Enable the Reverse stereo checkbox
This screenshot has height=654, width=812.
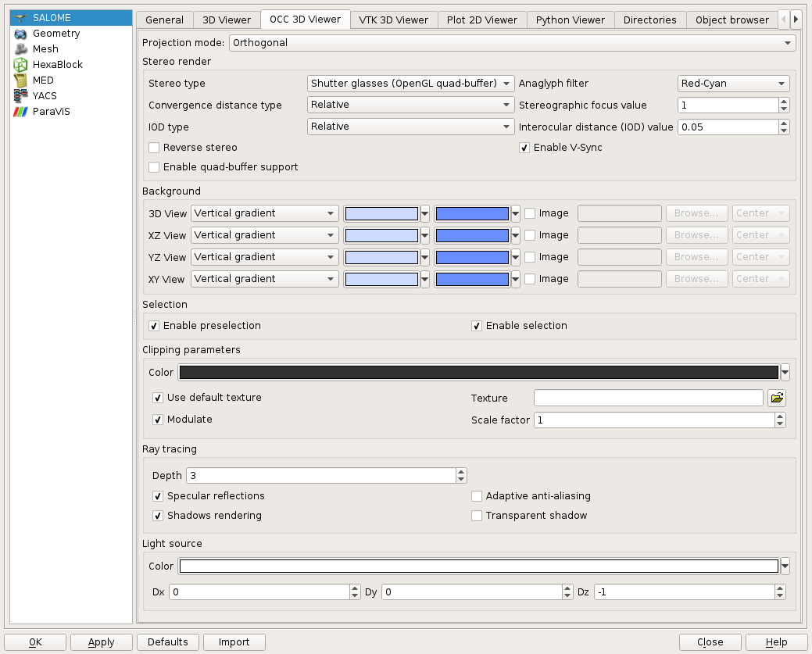(x=155, y=148)
